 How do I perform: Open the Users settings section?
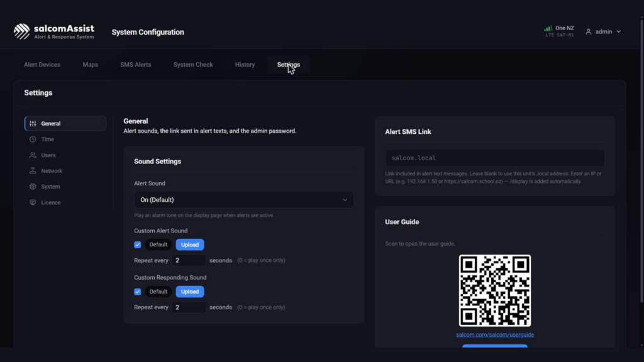point(65,155)
